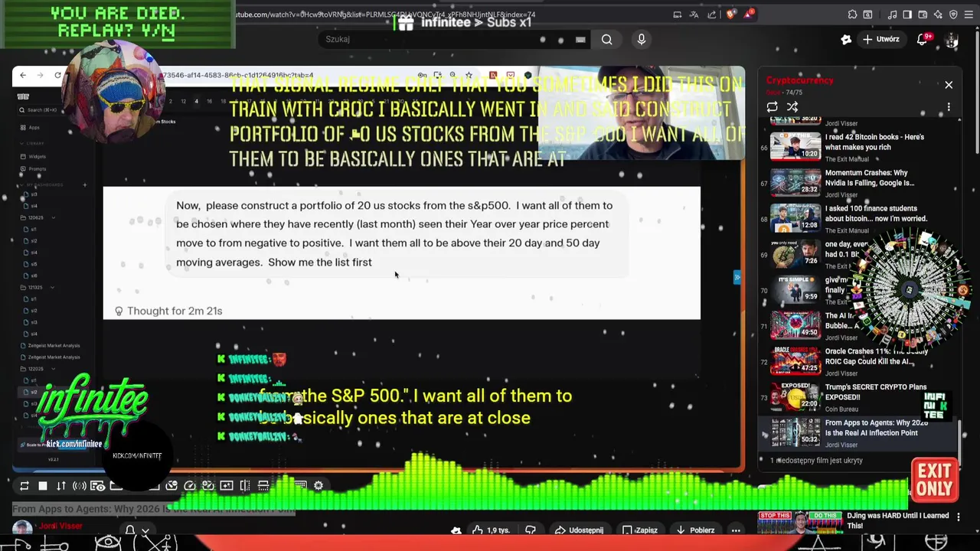
Task: Click the stop square in overlay toolbar
Action: point(43,486)
